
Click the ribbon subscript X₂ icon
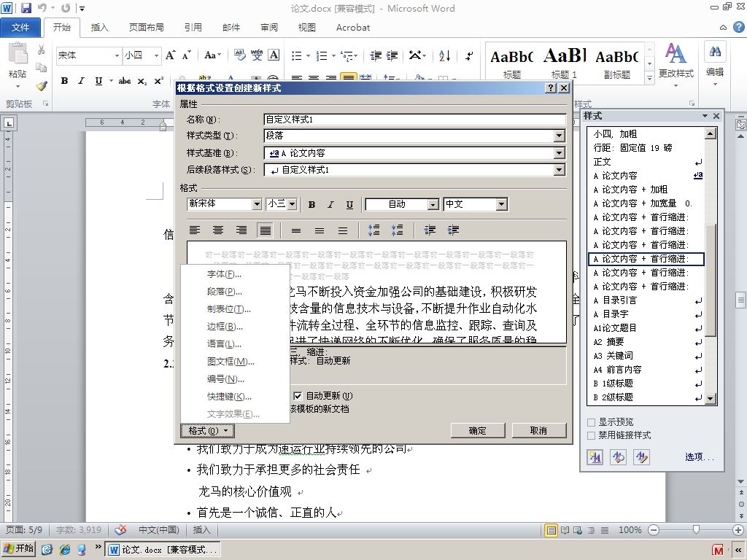142,81
